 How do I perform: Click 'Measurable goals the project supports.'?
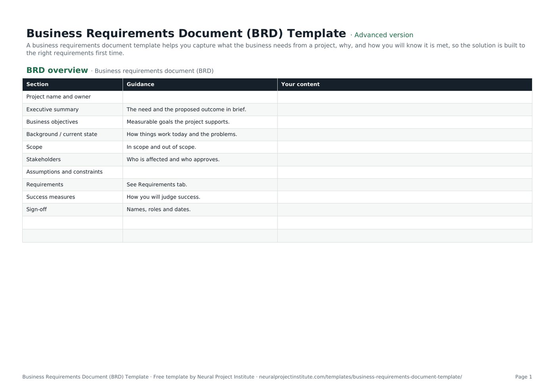click(178, 122)
